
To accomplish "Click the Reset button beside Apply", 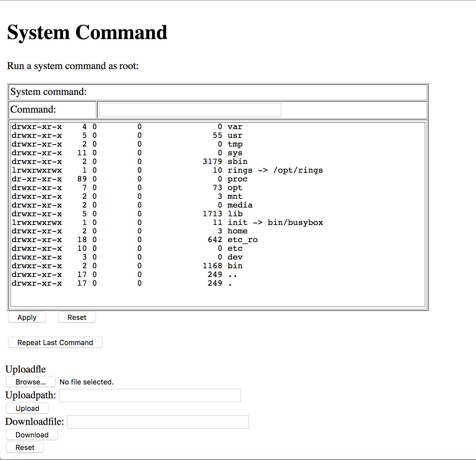I will point(77,317).
